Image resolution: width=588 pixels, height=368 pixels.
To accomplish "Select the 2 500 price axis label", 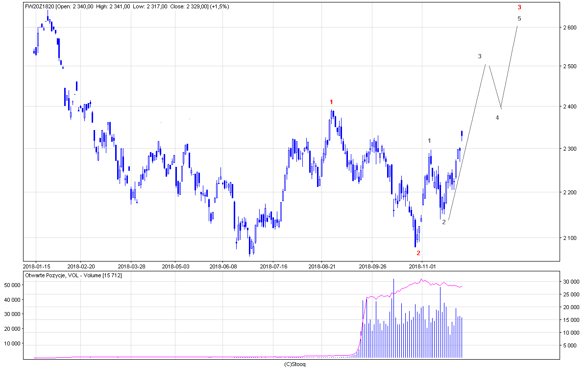I will 569,66.
